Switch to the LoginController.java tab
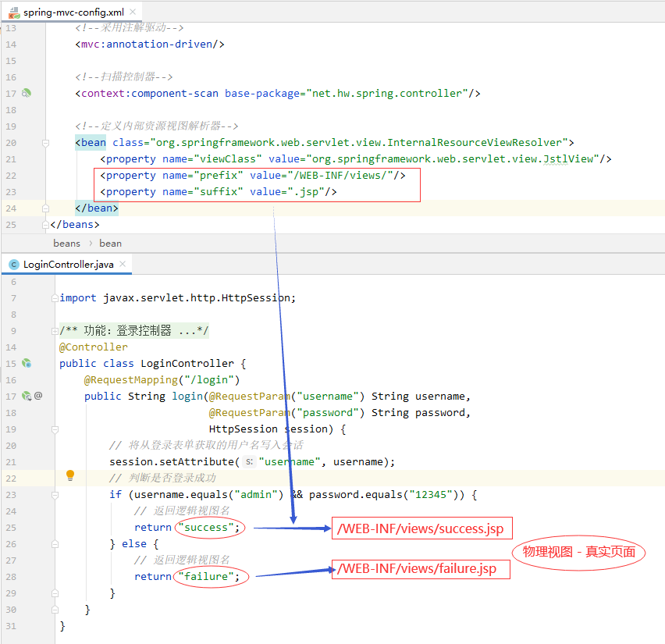The image size is (665, 644). pos(68,264)
